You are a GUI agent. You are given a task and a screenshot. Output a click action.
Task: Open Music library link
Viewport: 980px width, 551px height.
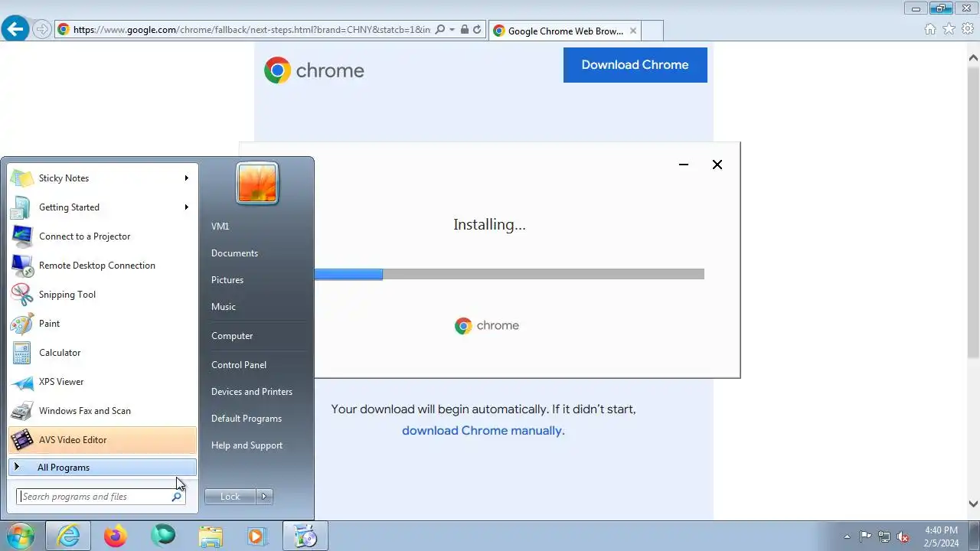[x=224, y=307]
